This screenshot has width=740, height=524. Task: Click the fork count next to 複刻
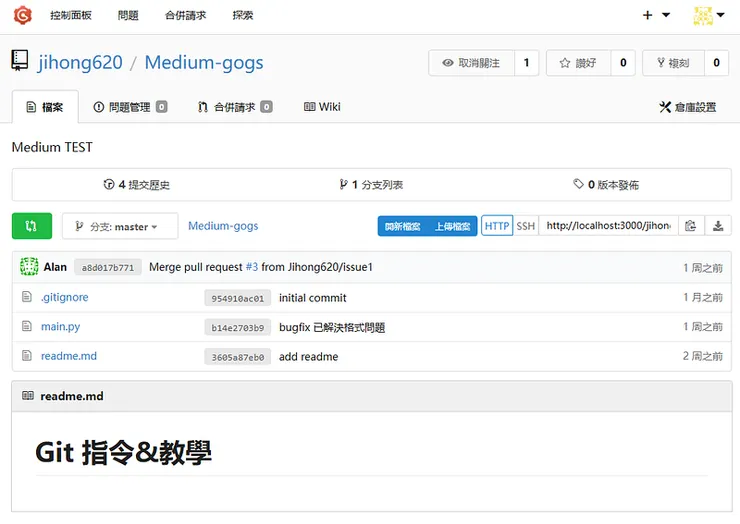(x=716, y=63)
